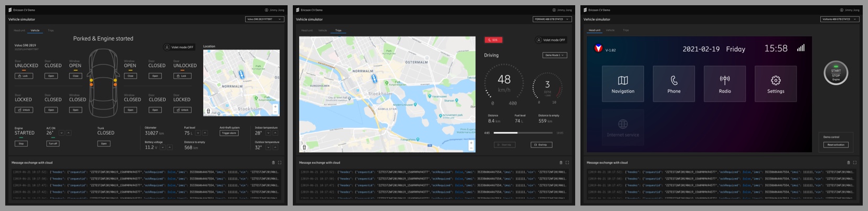Switch to Trips tab in Volvo panel

pyautogui.click(x=51, y=30)
